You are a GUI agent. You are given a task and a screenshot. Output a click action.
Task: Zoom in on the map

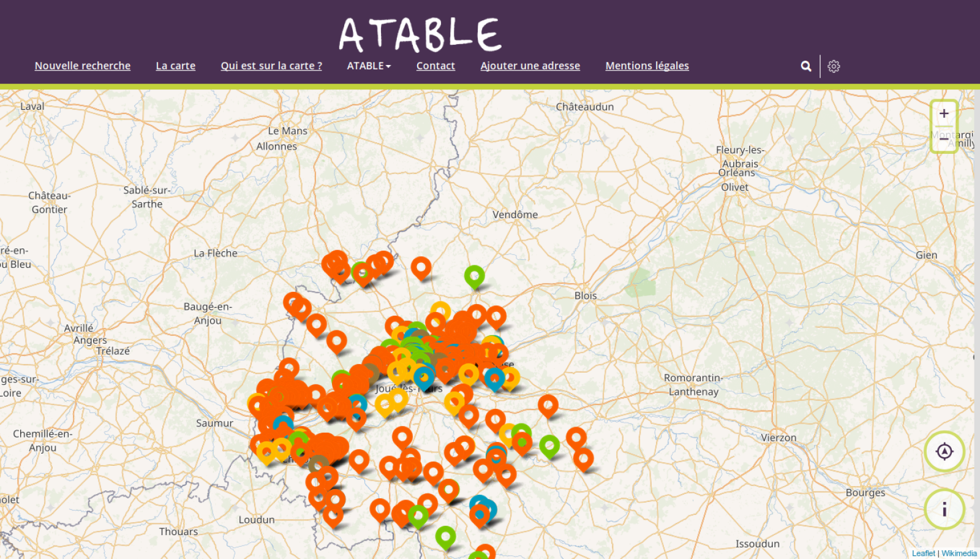pyautogui.click(x=944, y=113)
